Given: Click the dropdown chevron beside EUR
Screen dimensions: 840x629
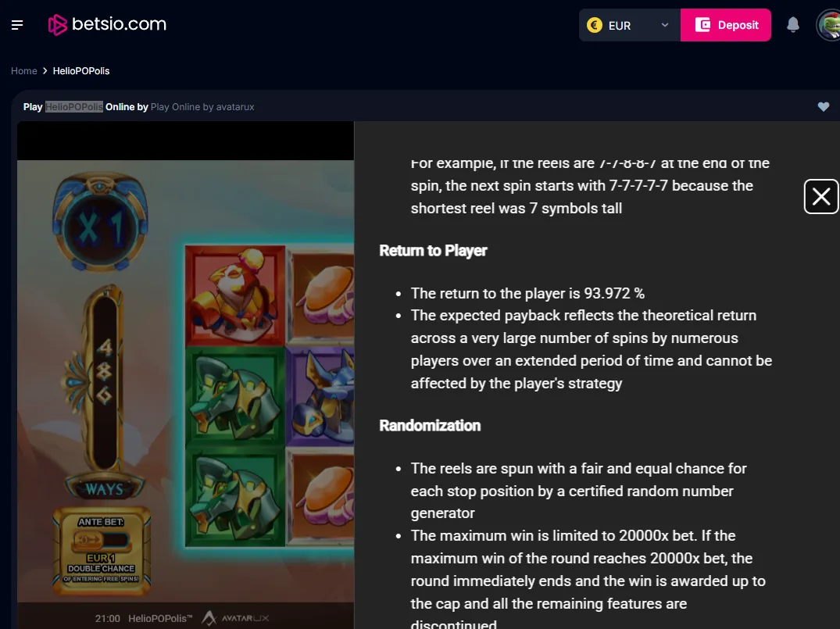Looking at the screenshot, I should point(665,25).
